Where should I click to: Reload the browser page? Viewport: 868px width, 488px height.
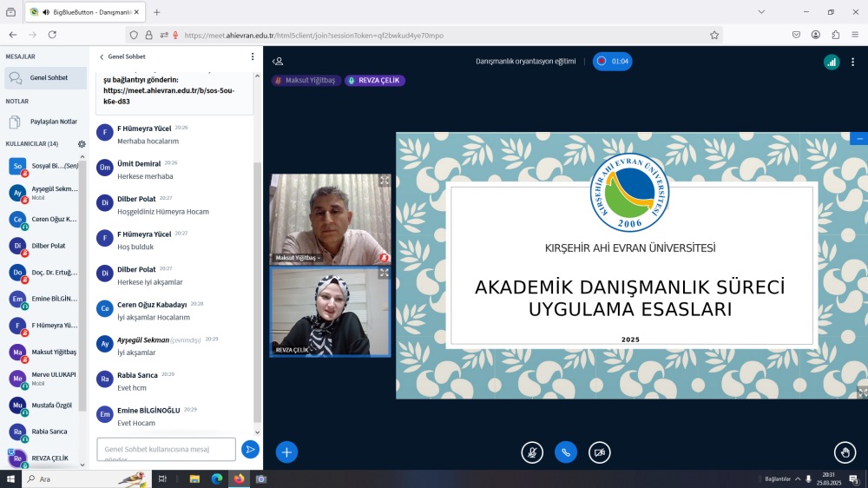(x=53, y=35)
